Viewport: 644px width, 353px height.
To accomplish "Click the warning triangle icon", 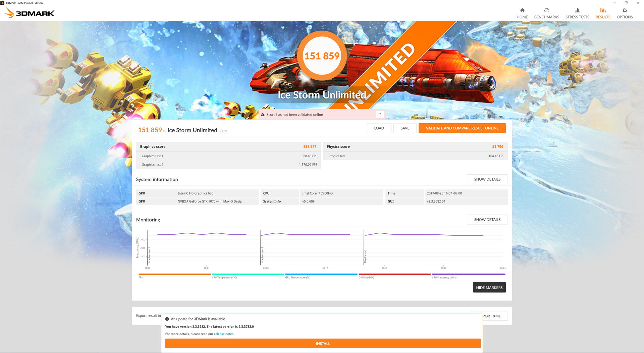I will 263,115.
